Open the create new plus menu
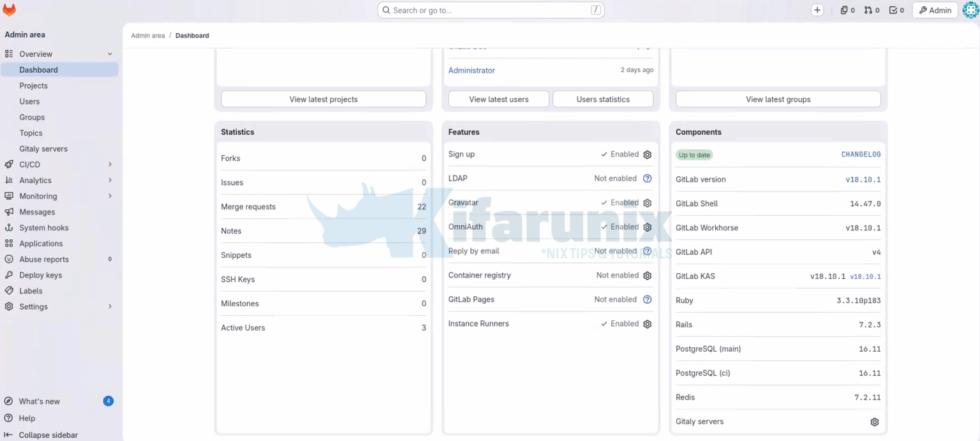 point(817,10)
